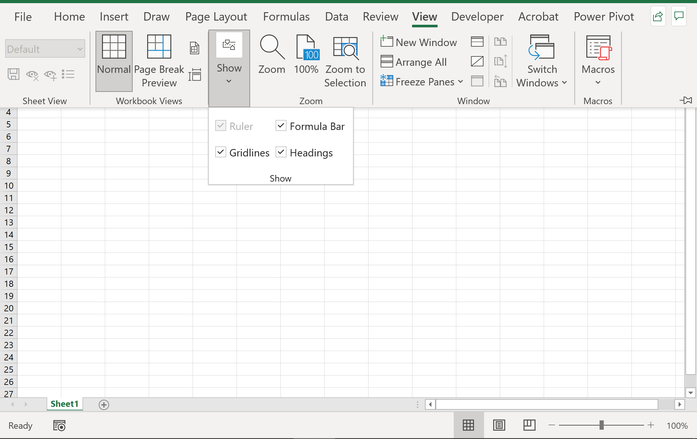Switch to the Draw tab
Viewport: 697px width, 439px height.
tap(156, 17)
